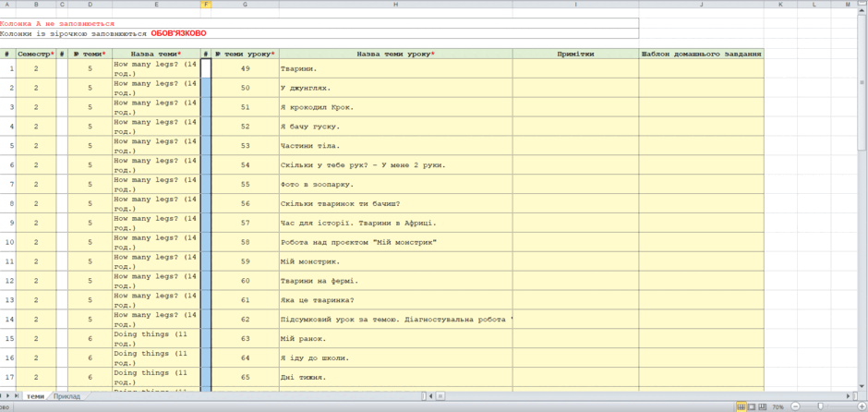Click lesson number cell 60
The width and height of the screenshot is (868, 412).
pos(246,281)
